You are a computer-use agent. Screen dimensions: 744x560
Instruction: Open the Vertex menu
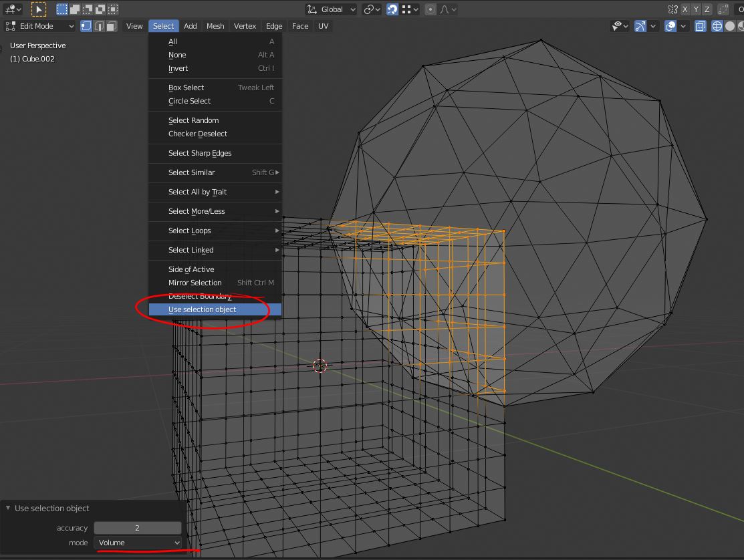[x=245, y=26]
